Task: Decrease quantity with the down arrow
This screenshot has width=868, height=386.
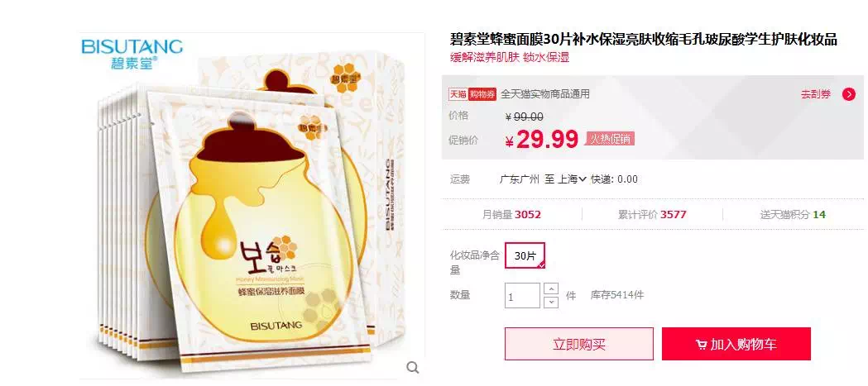Action: 551,302
